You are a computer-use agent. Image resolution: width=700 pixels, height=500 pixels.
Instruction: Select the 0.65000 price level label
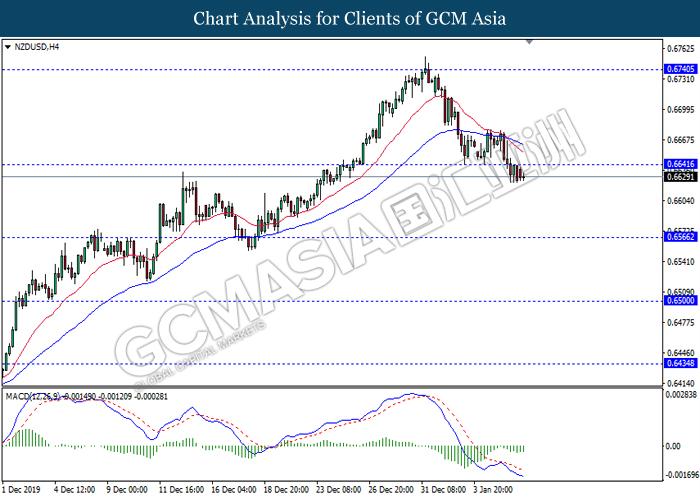(x=681, y=301)
